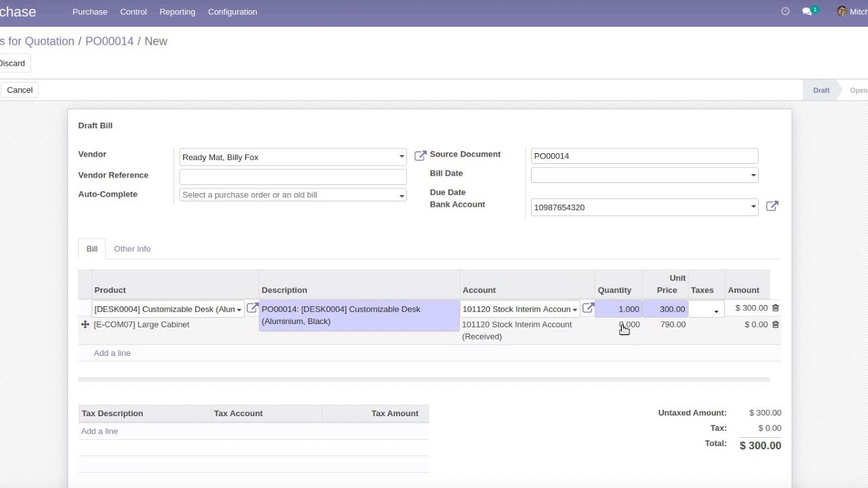The width and height of the screenshot is (868, 488).
Task: Open the Auto-Complete purchase order dropdown
Action: pos(401,195)
